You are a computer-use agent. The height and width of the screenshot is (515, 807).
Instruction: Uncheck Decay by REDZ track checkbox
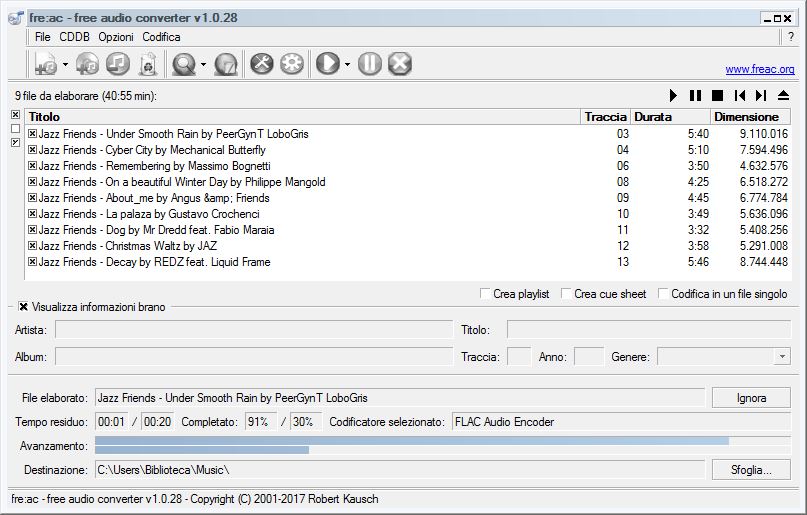pyautogui.click(x=32, y=261)
